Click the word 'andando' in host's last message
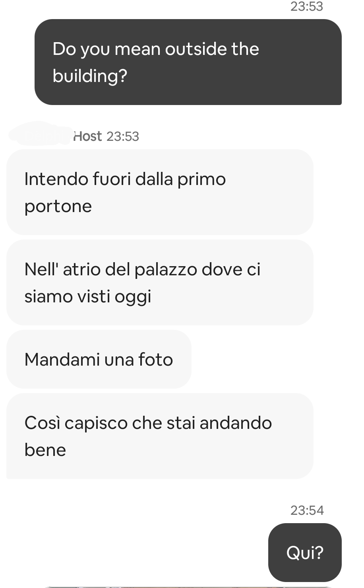The width and height of the screenshot is (364, 588). click(x=236, y=423)
